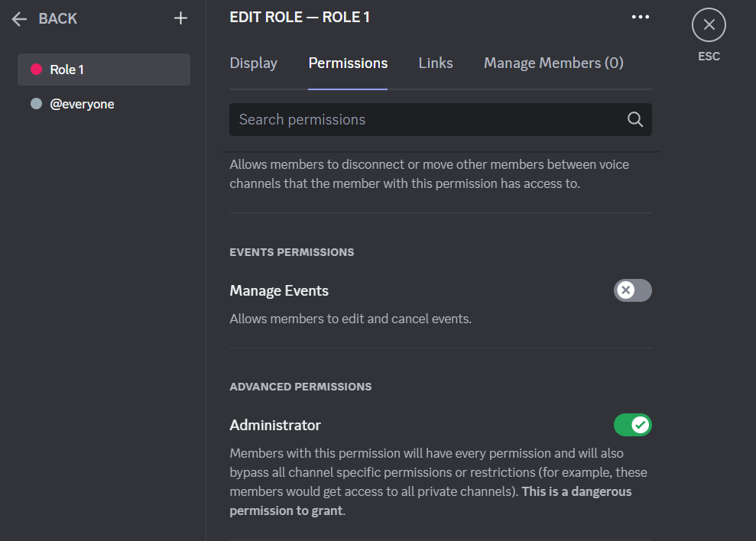The width and height of the screenshot is (756, 541).
Task: Go to Manage Members (0) tab
Action: (553, 63)
